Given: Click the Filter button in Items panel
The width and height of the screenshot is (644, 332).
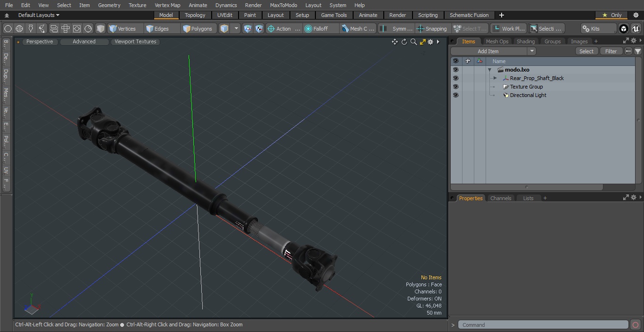Looking at the screenshot, I should 611,51.
